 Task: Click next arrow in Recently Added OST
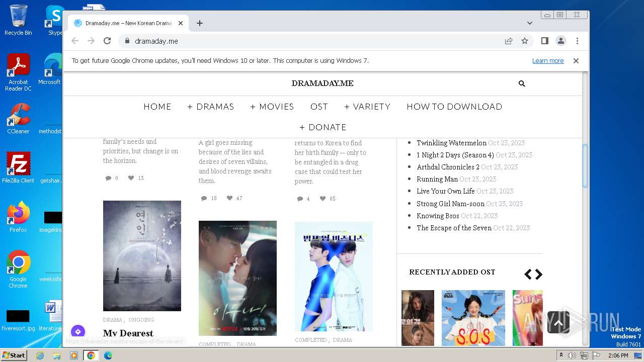(539, 274)
